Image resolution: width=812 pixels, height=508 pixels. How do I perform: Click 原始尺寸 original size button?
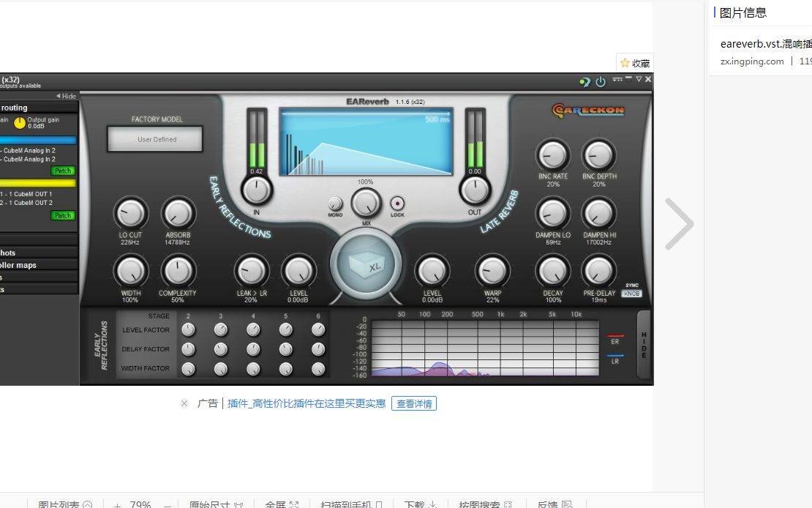tap(216, 504)
